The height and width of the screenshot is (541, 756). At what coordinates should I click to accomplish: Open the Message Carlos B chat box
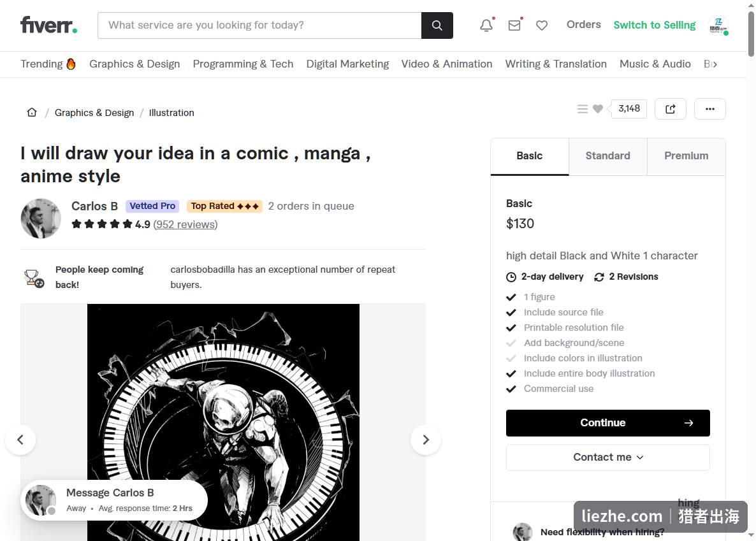[114, 500]
